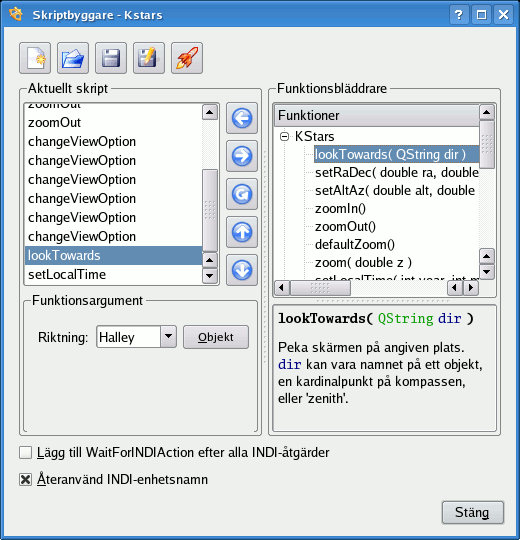The width and height of the screenshot is (520, 540).
Task: Open the Riktning dropdown arrow
Action: 168,336
